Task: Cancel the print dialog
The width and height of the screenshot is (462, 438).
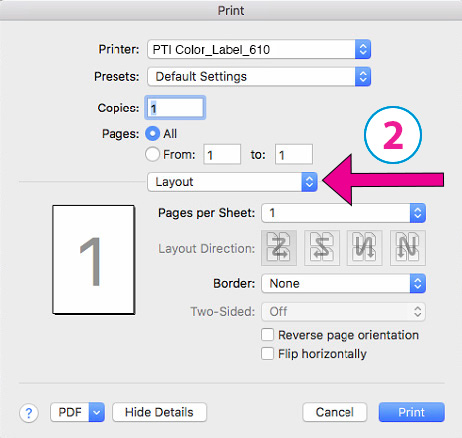Action: (x=335, y=412)
